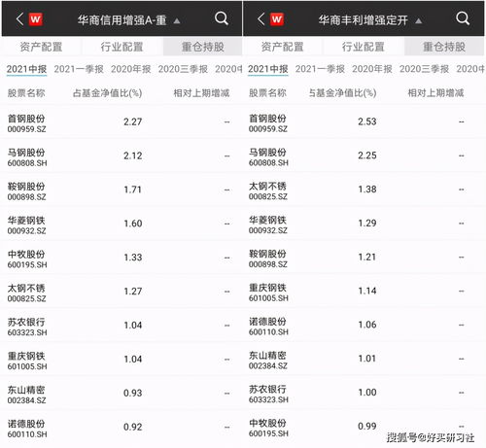Screen dimensions: 486x448
Task: Select 2020年报 period in 华商丰利增强定开 panel
Action: 372,69
